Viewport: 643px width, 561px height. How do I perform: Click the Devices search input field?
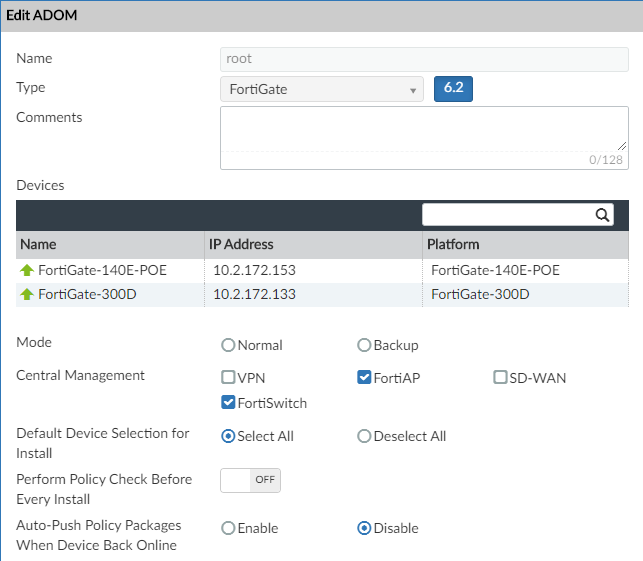[x=508, y=214]
